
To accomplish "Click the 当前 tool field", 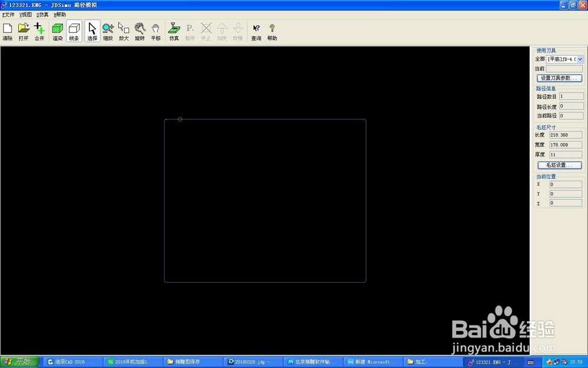I will [x=564, y=69].
